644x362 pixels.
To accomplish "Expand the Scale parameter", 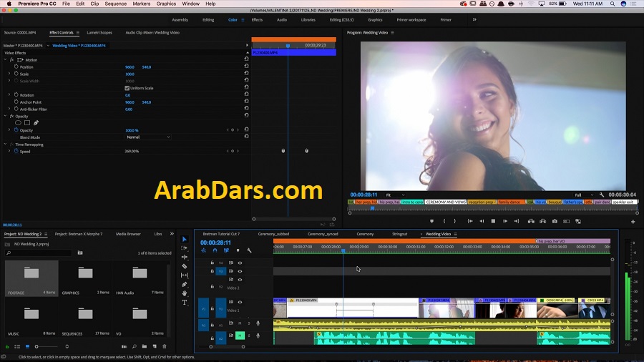I will [x=9, y=74].
